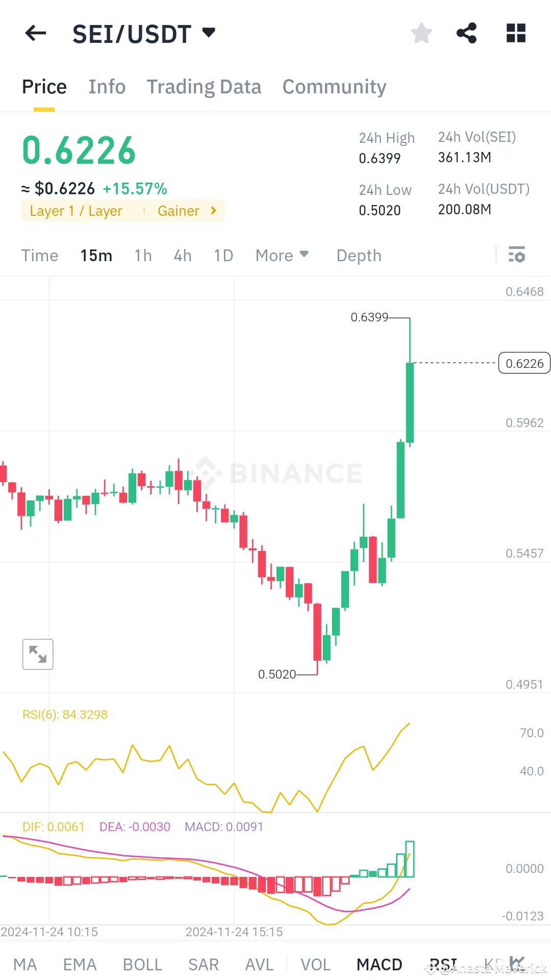
Task: Click the 0.6226 current price tag
Action: click(x=524, y=363)
